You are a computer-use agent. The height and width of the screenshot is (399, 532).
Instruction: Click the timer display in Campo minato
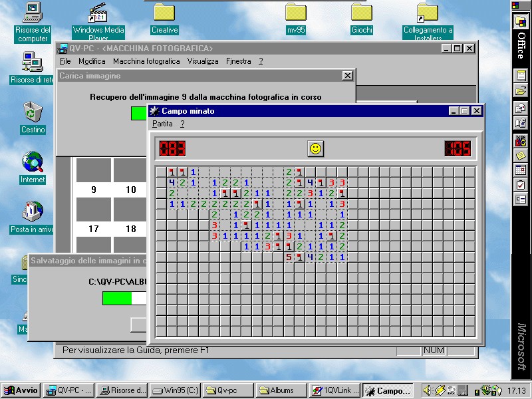[458, 148]
